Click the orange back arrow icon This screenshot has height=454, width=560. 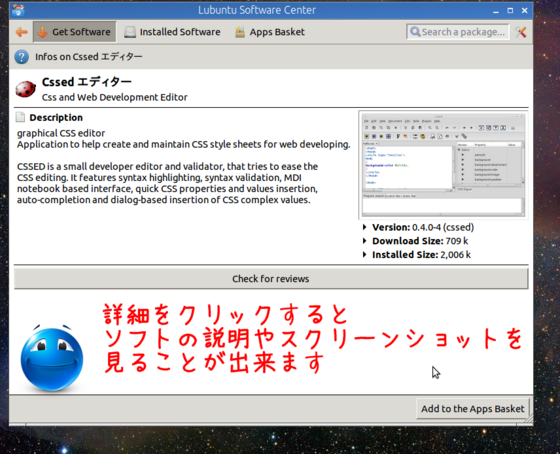coord(21,32)
